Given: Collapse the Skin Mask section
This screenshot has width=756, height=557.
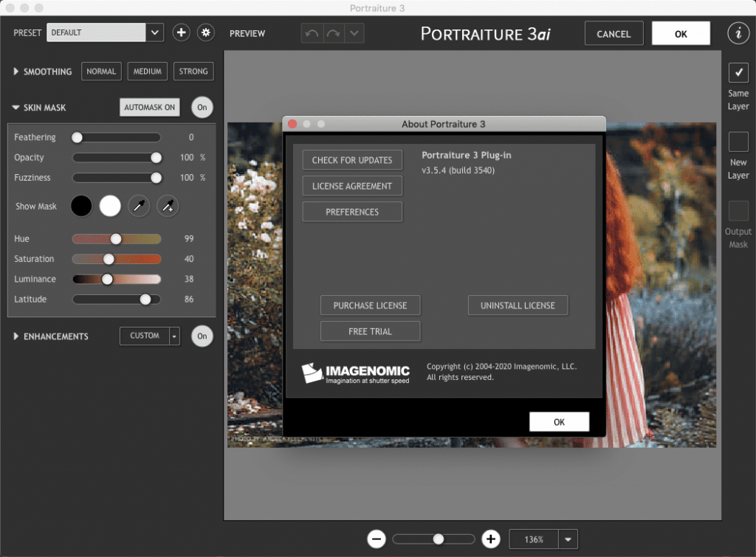Looking at the screenshot, I should click(16, 108).
